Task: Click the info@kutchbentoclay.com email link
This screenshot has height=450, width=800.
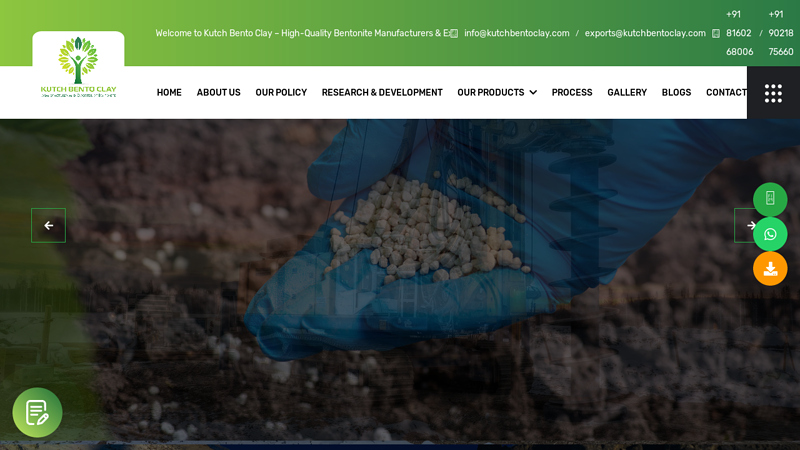Action: [517, 33]
